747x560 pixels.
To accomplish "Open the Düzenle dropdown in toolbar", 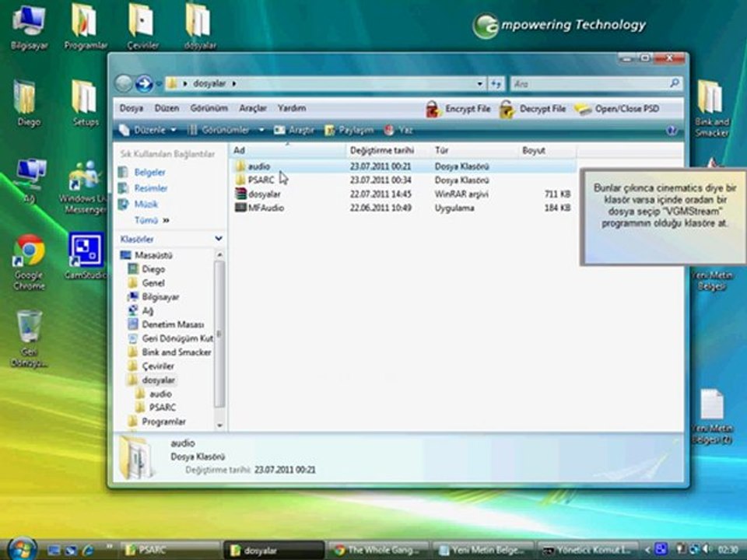I will (x=149, y=130).
